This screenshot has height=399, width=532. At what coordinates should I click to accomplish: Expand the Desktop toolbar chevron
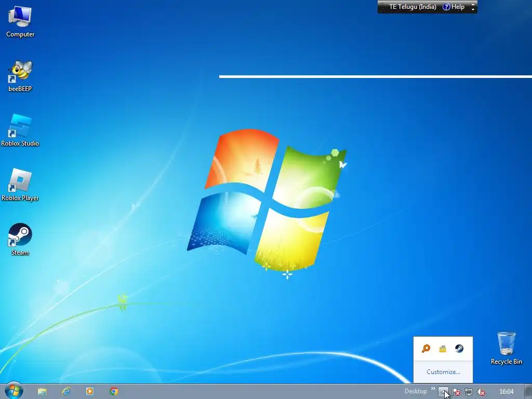point(433,389)
